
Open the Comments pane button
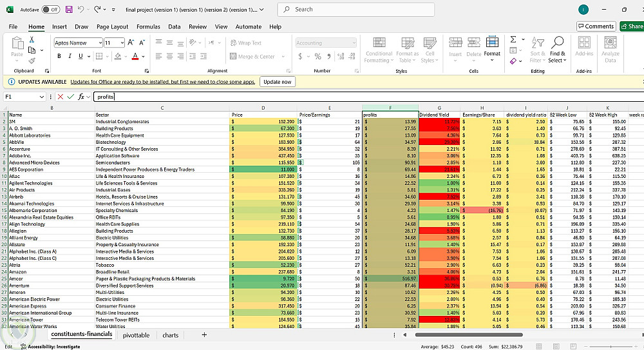(x=596, y=26)
